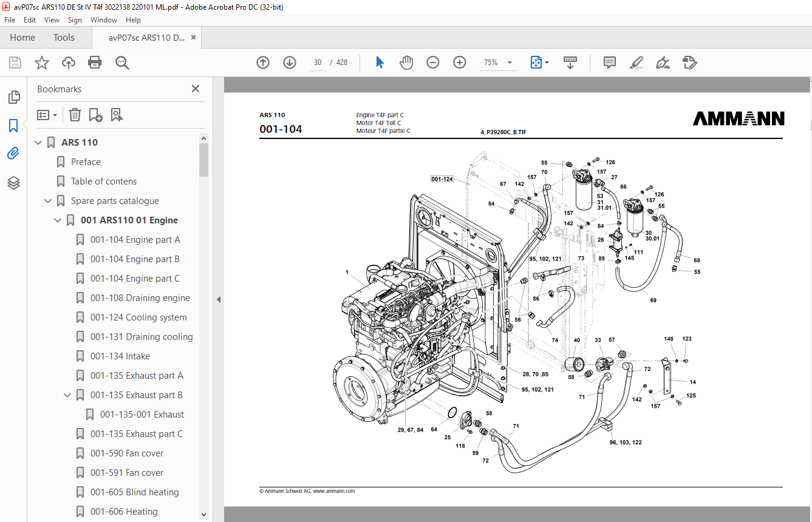Zoom in with the plus icon
Image resolution: width=812 pixels, height=522 pixels.
click(460, 63)
